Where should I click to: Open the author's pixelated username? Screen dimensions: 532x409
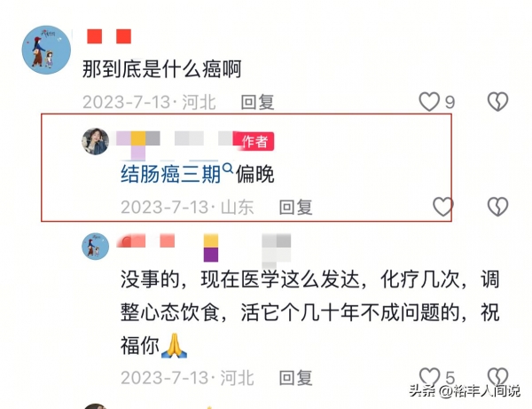pyautogui.click(x=175, y=143)
